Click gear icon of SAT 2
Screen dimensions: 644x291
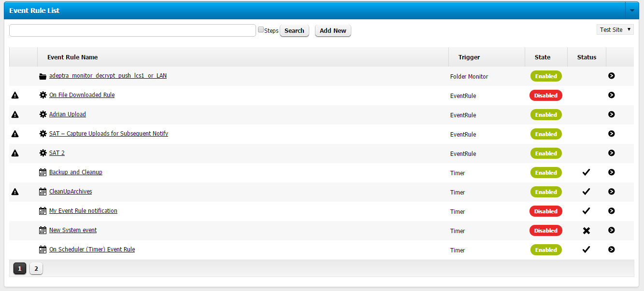[x=43, y=153]
